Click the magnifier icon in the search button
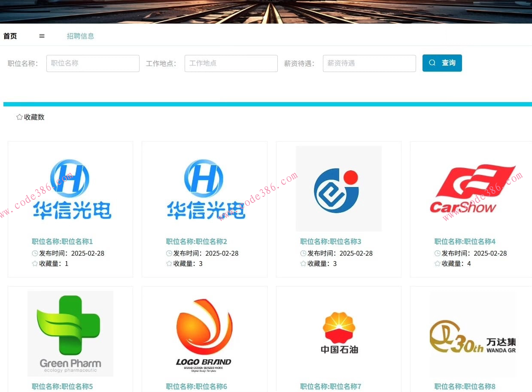 click(x=432, y=63)
